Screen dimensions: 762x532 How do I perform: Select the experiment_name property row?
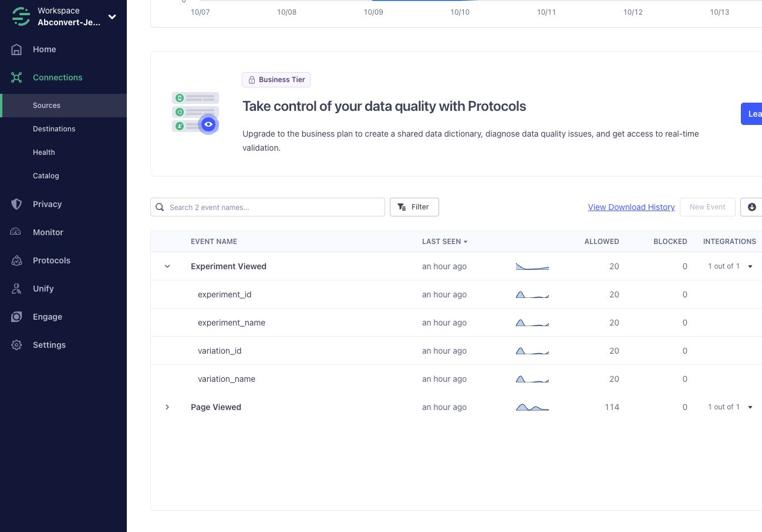(x=456, y=323)
